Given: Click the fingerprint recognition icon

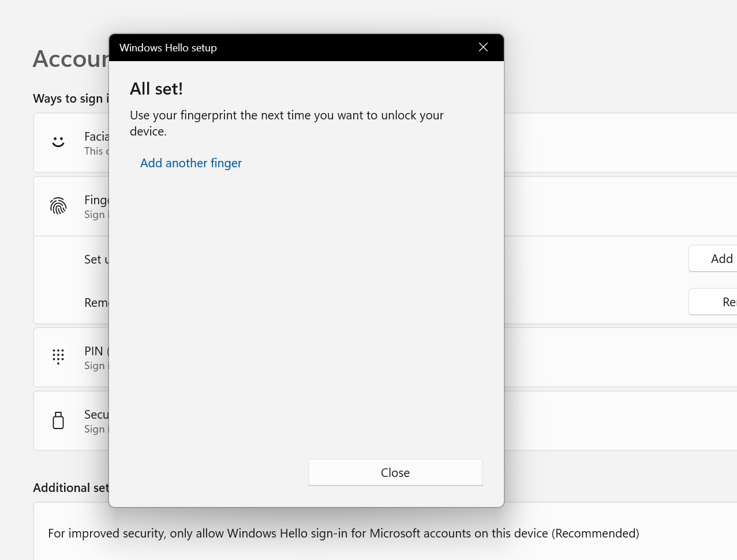Looking at the screenshot, I should click(58, 206).
